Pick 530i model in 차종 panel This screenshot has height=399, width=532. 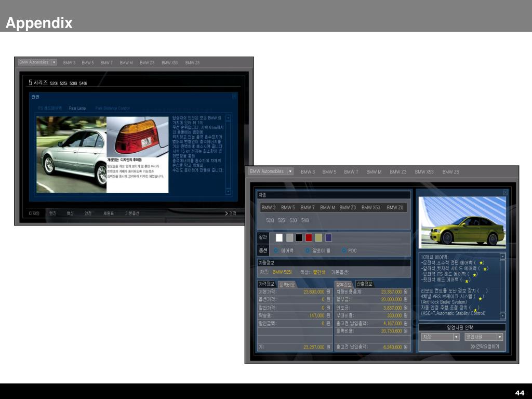tap(294, 220)
